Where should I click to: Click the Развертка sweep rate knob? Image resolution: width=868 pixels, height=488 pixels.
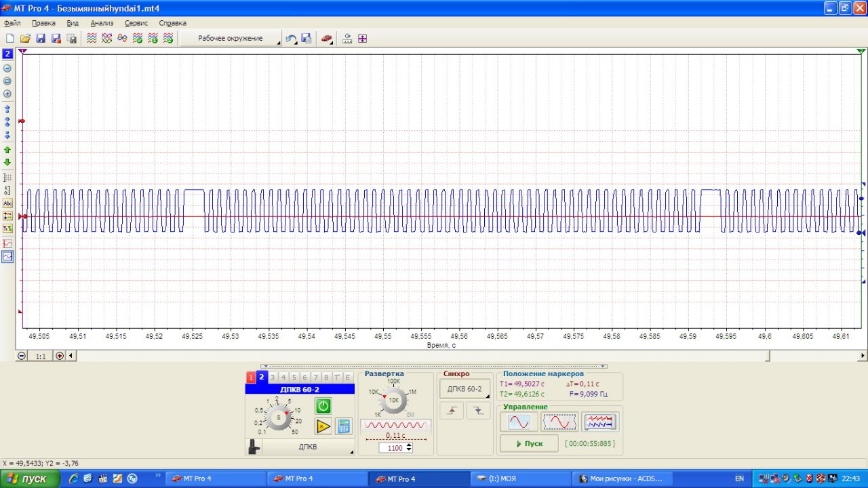[393, 401]
